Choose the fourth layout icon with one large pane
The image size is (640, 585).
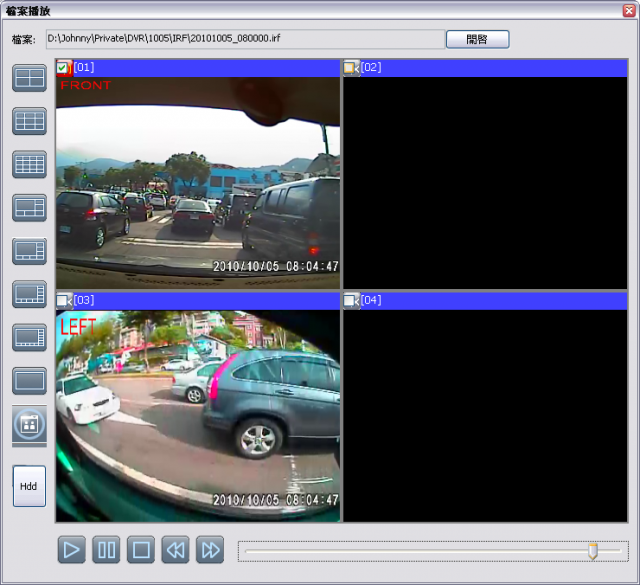pyautogui.click(x=29, y=208)
